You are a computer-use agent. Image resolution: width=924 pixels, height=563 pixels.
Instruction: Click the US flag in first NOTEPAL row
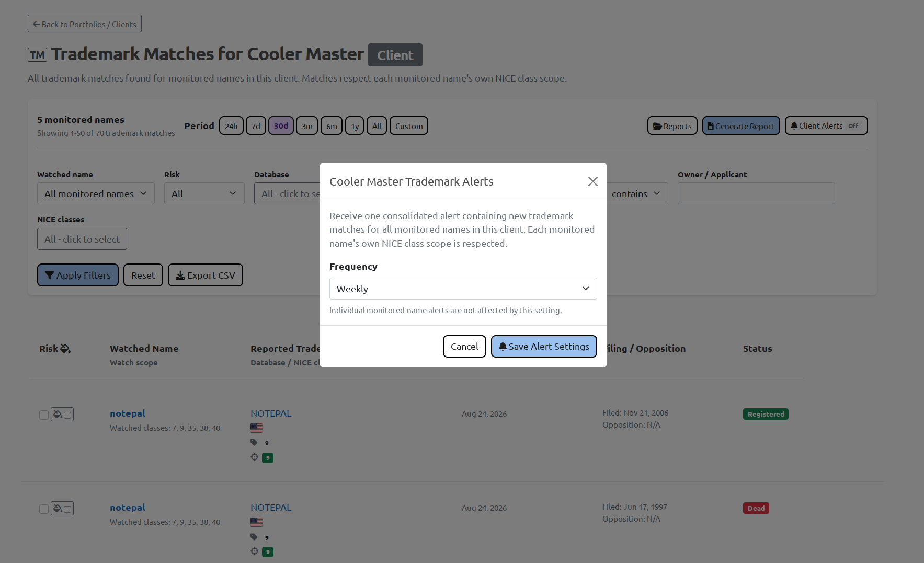coord(256,428)
